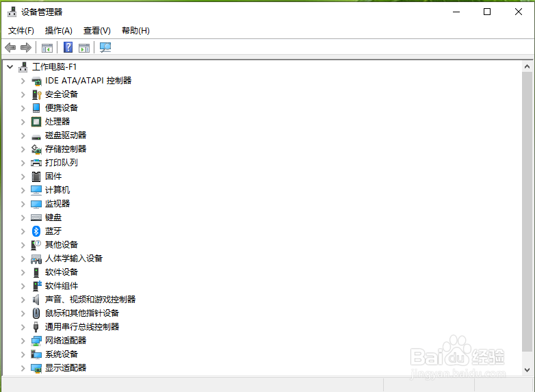Viewport: 535px width, 392px height.
Task: Select the 工作电脑-F1 computer name
Action: (54, 67)
